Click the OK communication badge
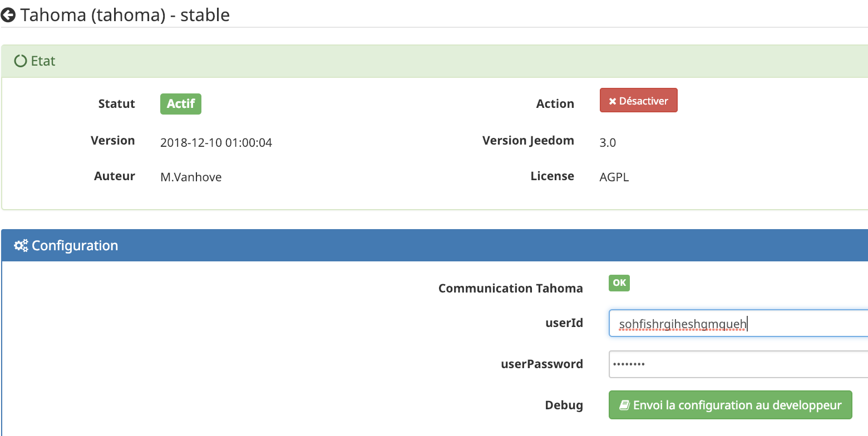Viewport: 868px width, 436px height. click(x=619, y=283)
